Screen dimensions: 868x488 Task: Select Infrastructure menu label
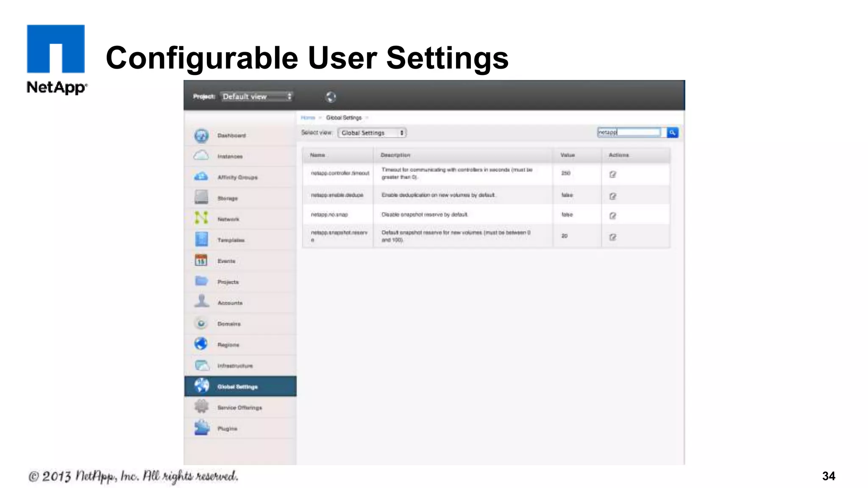pyautogui.click(x=235, y=366)
